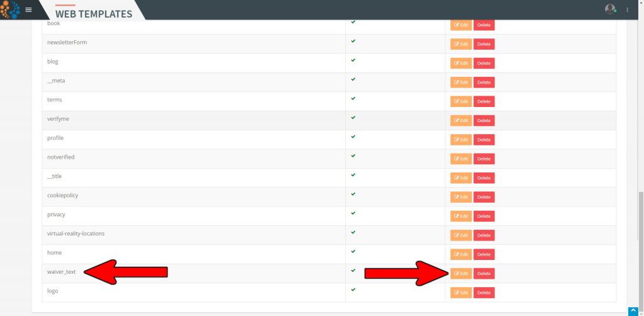Delete the cookiepolicy template
644x316 pixels.
[484, 197]
